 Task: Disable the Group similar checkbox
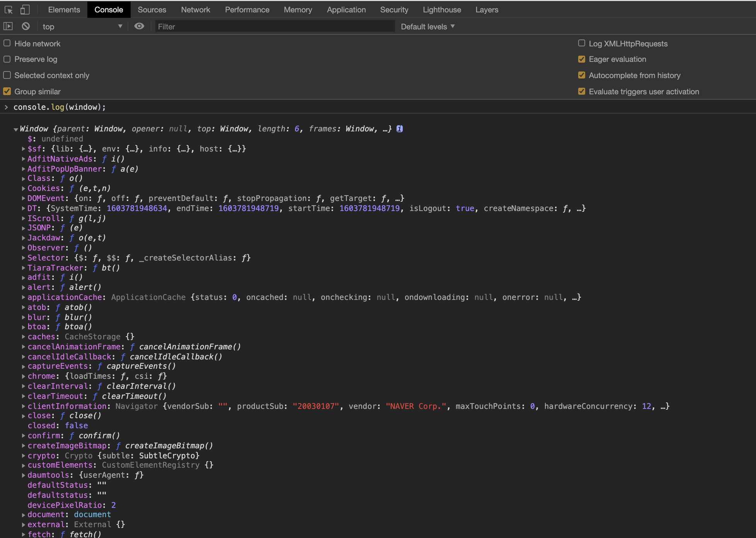(x=7, y=92)
